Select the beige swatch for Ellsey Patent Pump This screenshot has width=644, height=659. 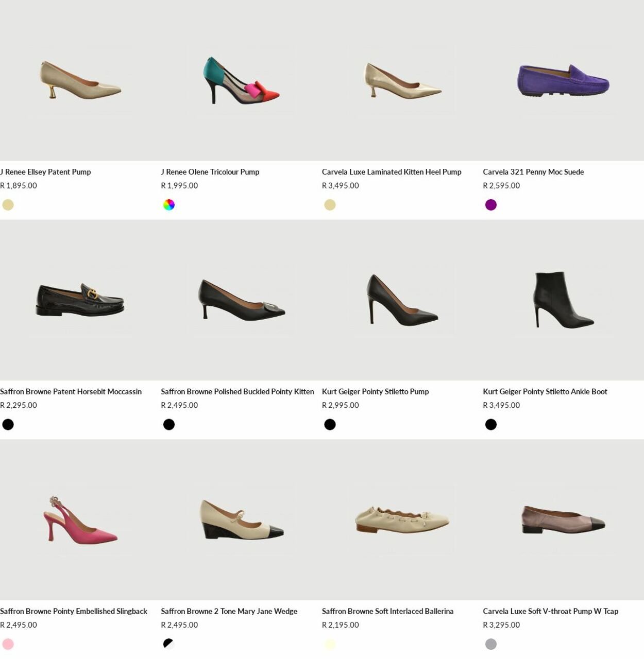8,205
